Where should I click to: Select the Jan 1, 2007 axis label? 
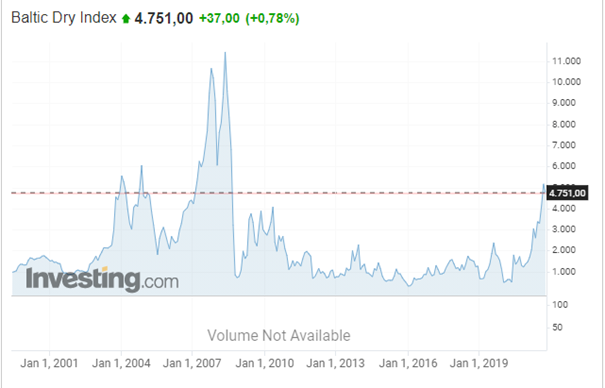click(192, 363)
